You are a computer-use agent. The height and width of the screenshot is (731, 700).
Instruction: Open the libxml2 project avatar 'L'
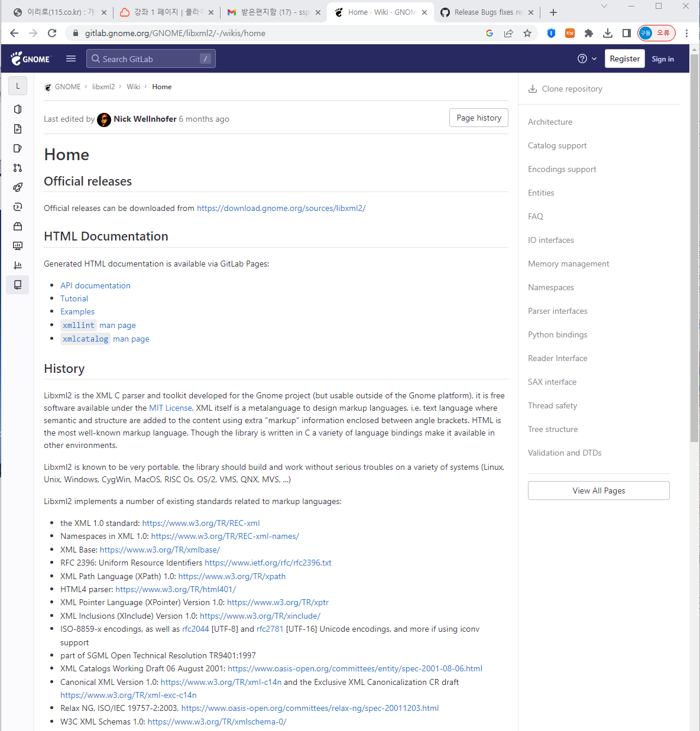[x=18, y=86]
